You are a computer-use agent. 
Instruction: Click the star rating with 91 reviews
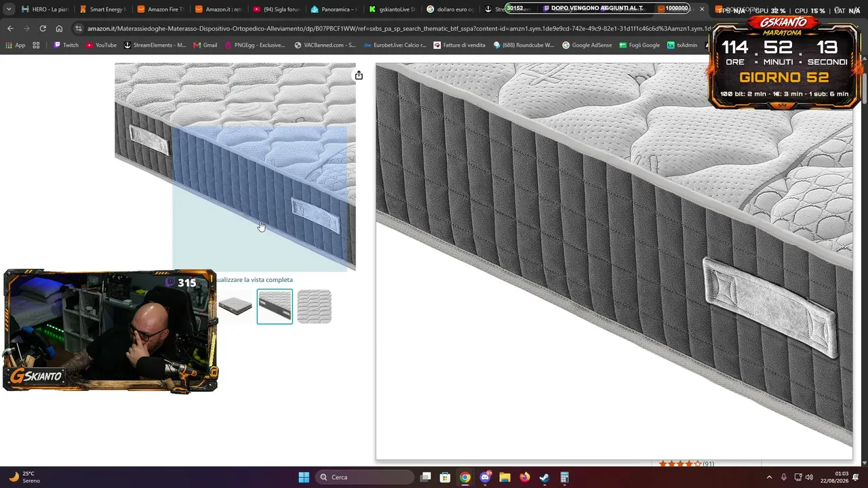(x=686, y=464)
